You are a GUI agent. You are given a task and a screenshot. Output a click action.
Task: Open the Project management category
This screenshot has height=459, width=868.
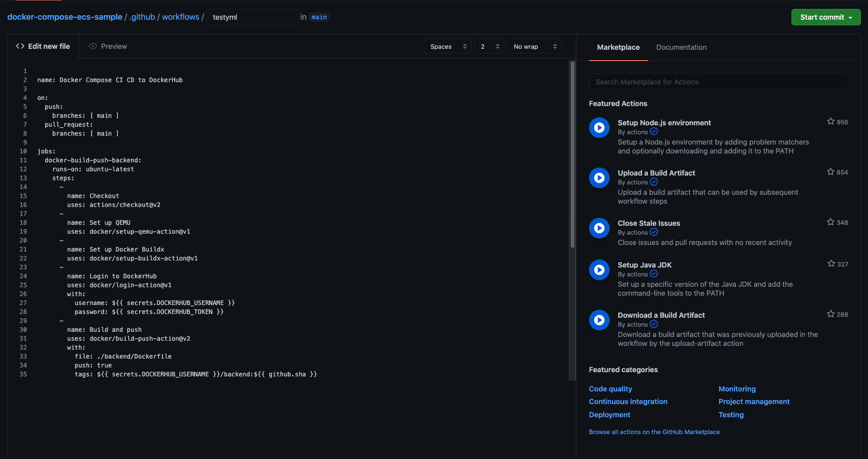pos(754,402)
